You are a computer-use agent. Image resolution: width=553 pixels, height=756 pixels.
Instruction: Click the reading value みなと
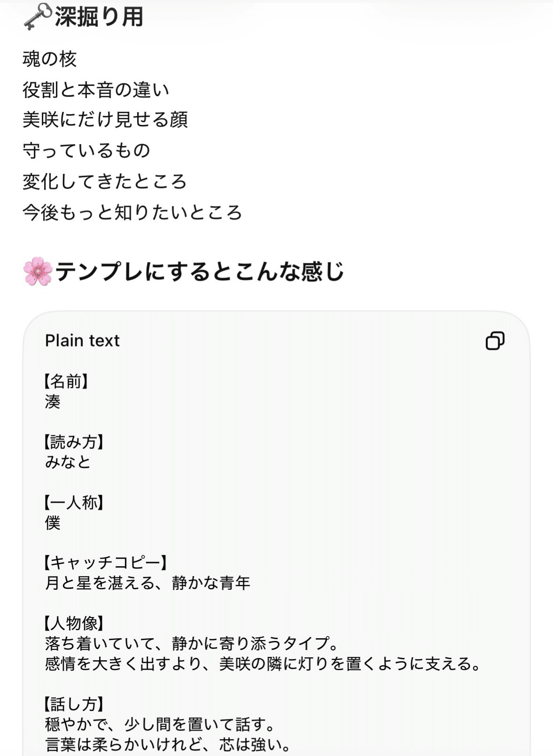(x=68, y=463)
